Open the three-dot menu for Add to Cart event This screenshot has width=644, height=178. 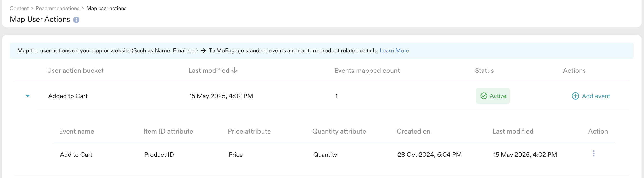[594, 154]
